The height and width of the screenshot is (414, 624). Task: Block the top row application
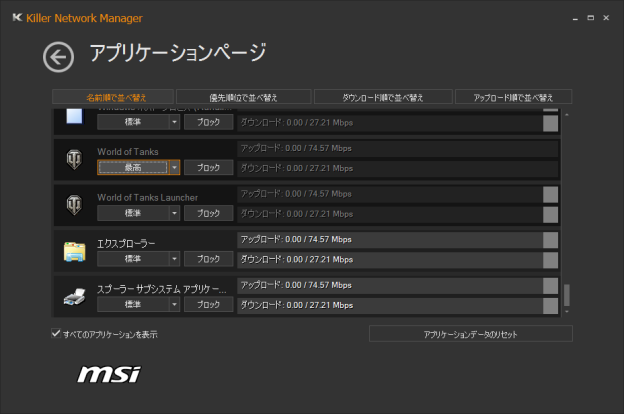point(209,122)
